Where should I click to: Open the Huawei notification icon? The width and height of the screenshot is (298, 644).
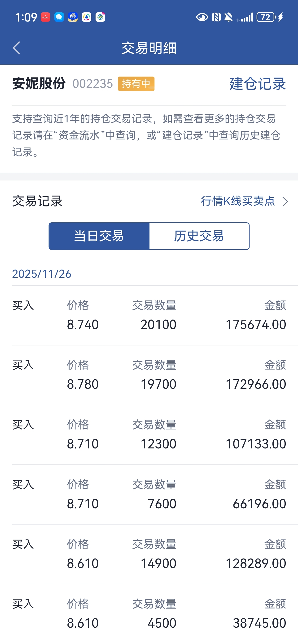45,17
